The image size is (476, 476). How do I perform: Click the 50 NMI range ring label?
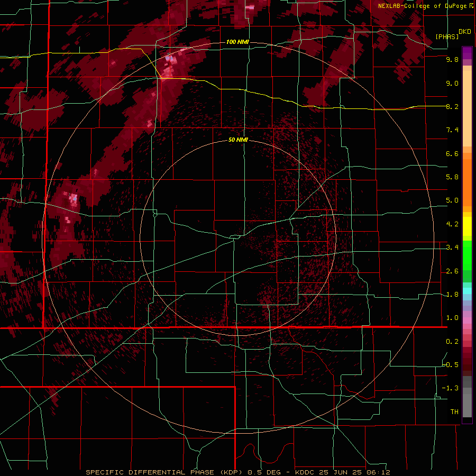point(238,140)
